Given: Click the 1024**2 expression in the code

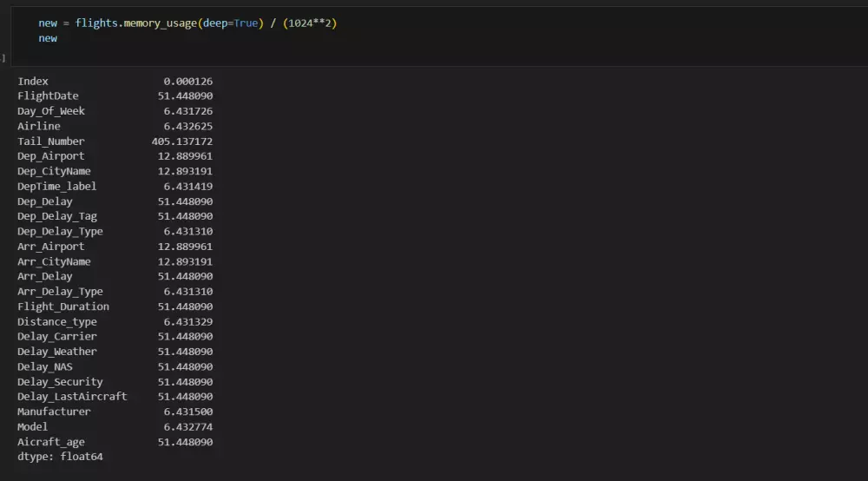Looking at the screenshot, I should 308,23.
